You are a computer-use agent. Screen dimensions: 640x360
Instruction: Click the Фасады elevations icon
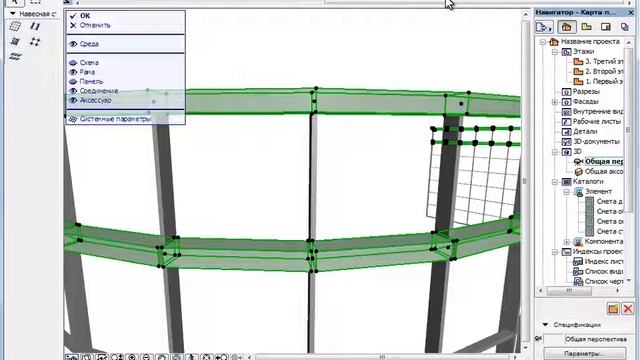(x=566, y=102)
